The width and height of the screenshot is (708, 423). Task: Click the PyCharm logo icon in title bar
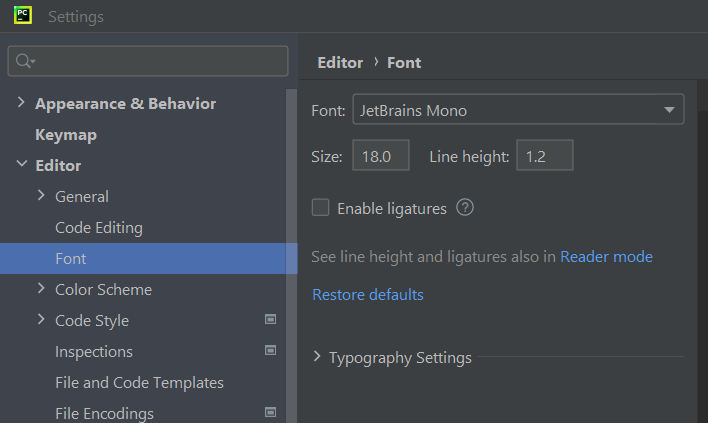tap(23, 15)
